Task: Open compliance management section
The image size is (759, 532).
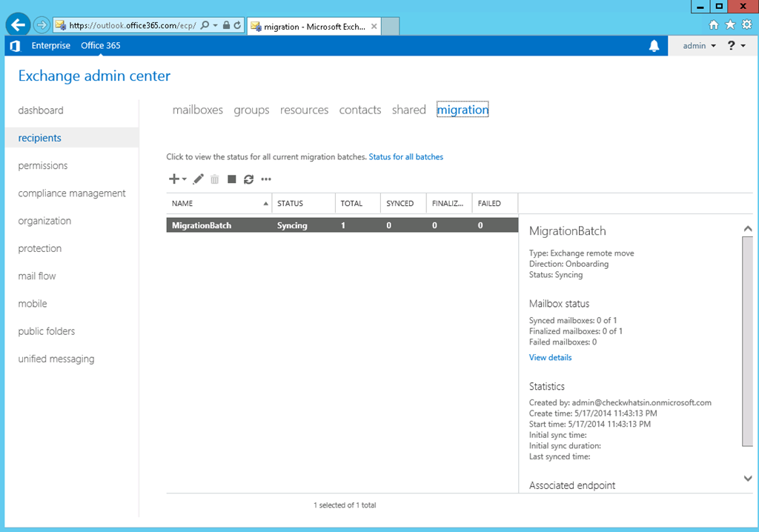Action: [x=72, y=193]
